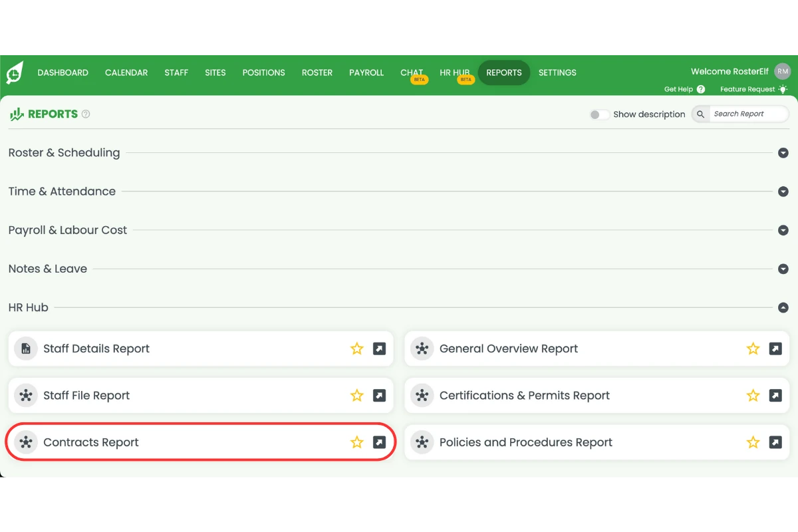The width and height of the screenshot is (798, 532).
Task: Click the Contracts Report hub icon
Action: (26, 442)
